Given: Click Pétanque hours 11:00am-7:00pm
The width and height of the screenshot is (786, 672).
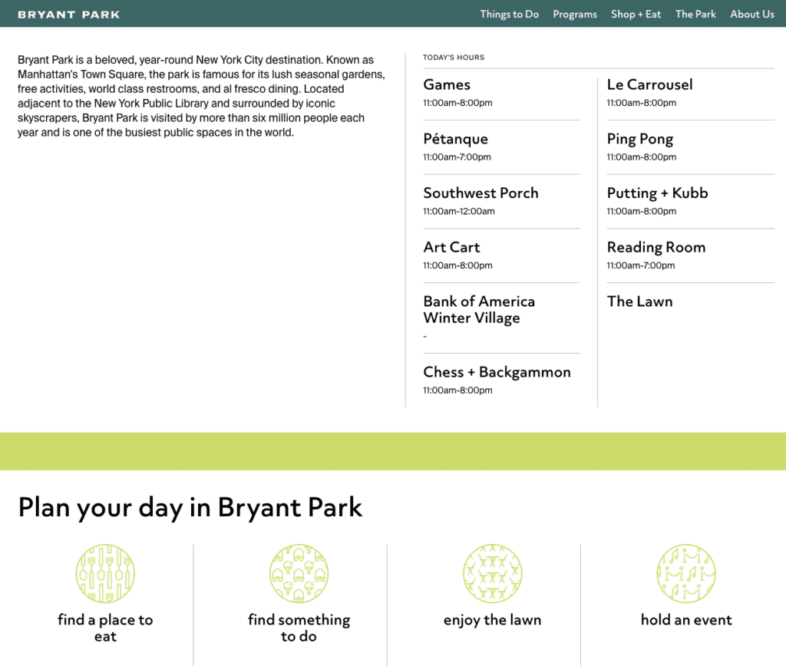Looking at the screenshot, I should click(x=457, y=156).
